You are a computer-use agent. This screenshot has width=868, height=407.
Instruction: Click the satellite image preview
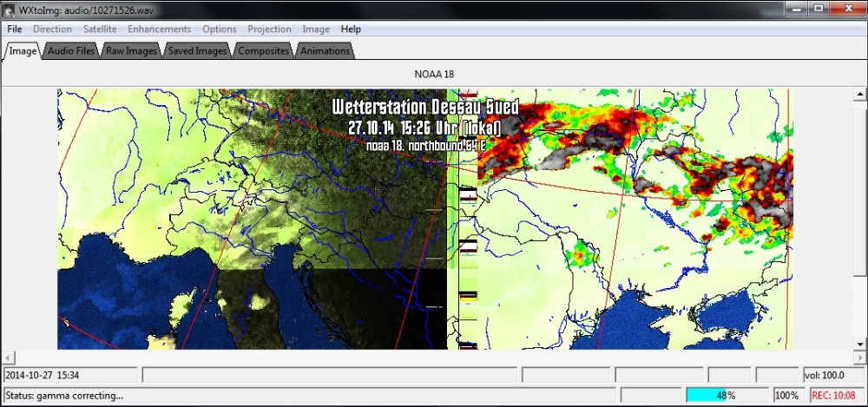425,220
